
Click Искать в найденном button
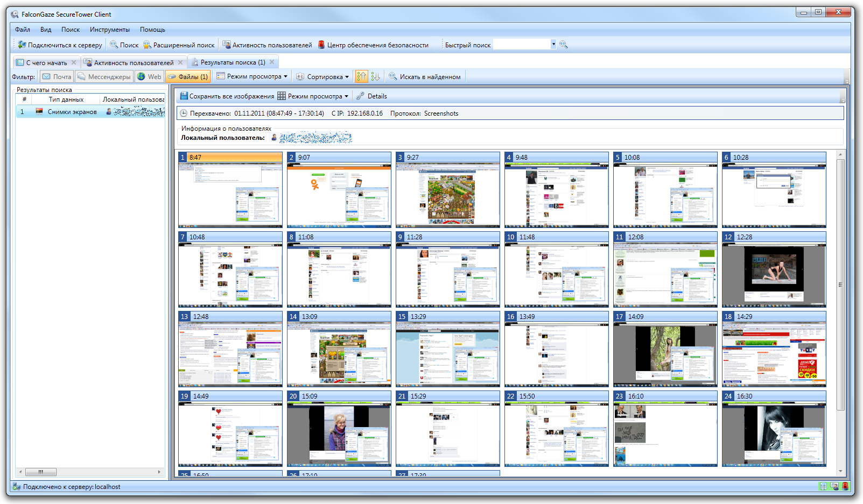pyautogui.click(x=425, y=77)
